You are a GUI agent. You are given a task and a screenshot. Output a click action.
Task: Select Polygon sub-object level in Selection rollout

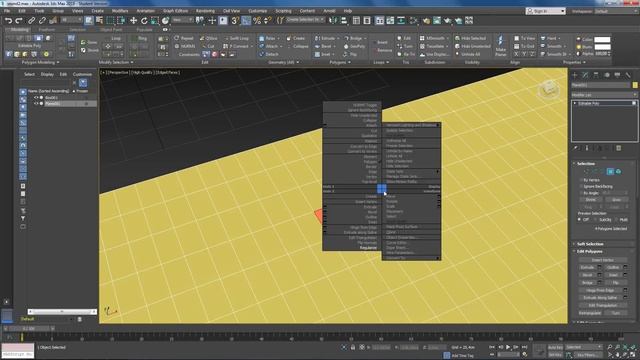[610, 171]
